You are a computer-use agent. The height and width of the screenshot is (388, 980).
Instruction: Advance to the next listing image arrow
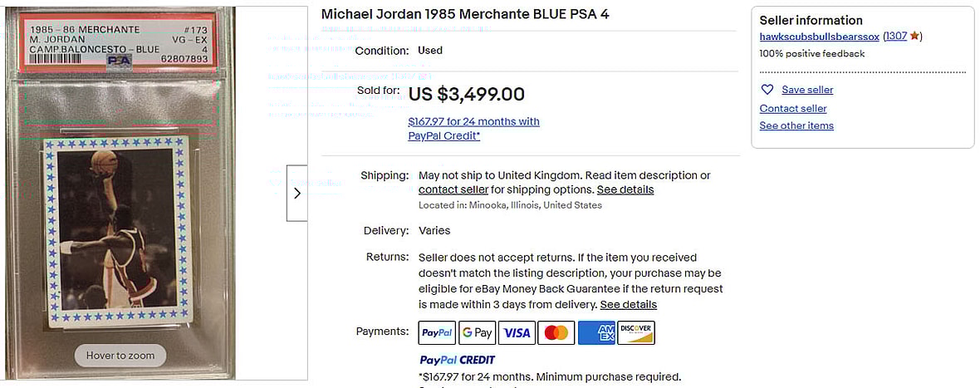coord(297,193)
